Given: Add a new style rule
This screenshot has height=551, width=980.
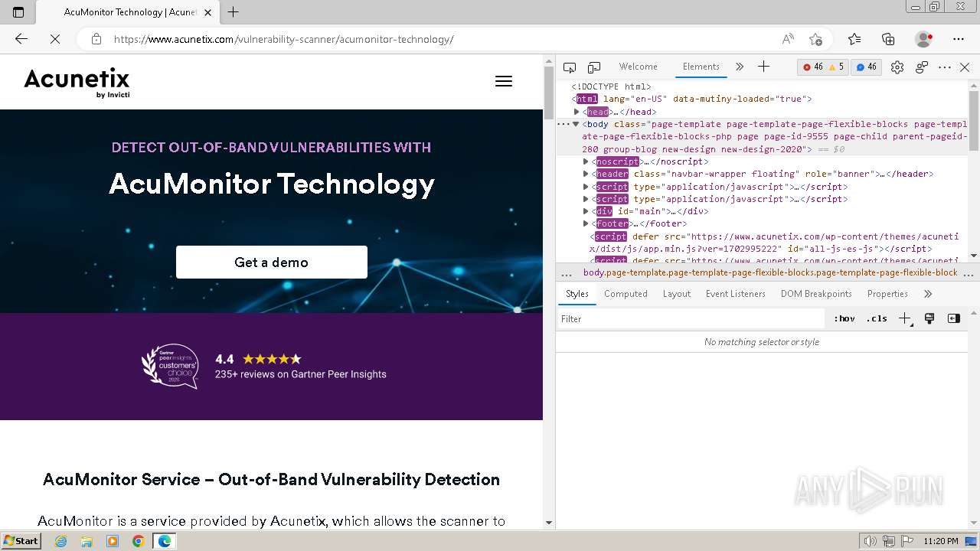Looking at the screenshot, I should [x=904, y=318].
